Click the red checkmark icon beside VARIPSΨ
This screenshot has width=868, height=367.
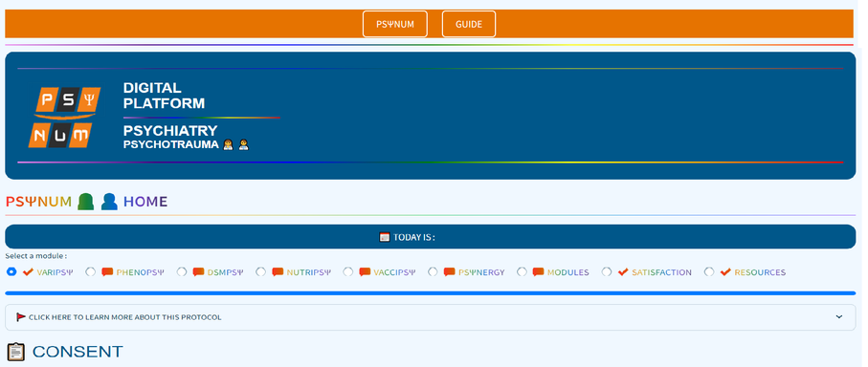29,272
